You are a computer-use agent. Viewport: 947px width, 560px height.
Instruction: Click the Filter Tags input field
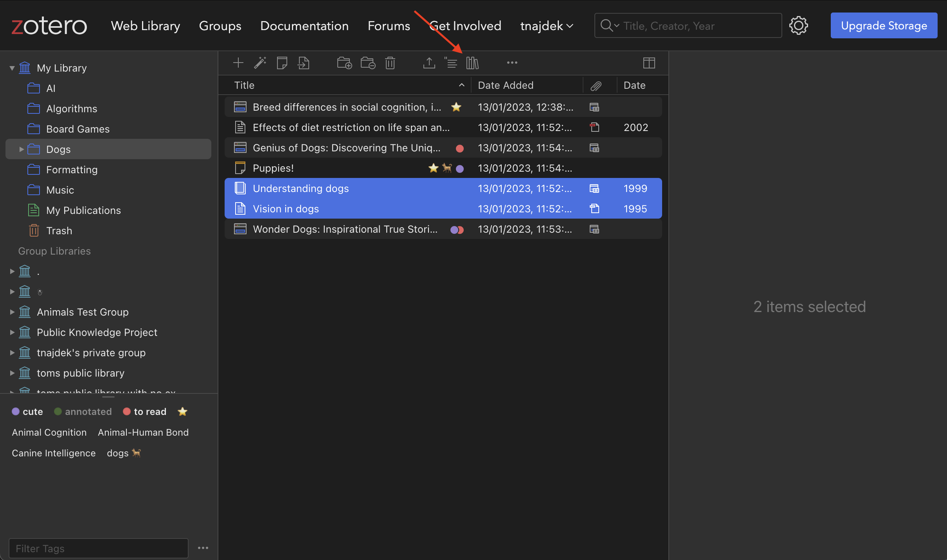pyautogui.click(x=99, y=548)
